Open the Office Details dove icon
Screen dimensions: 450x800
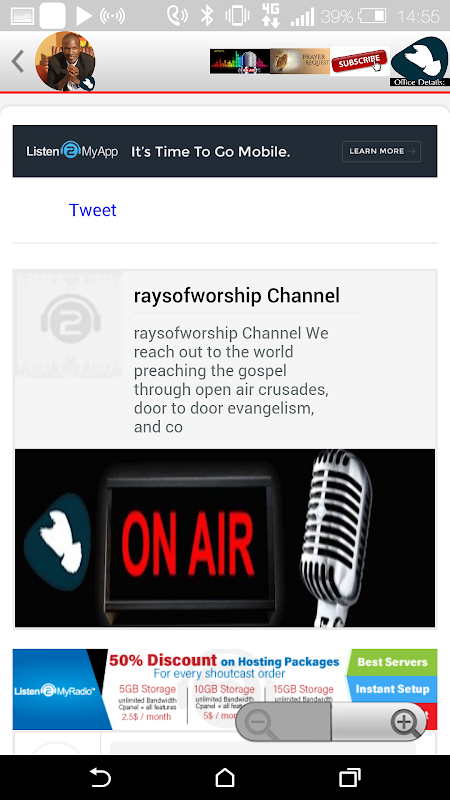[420, 61]
